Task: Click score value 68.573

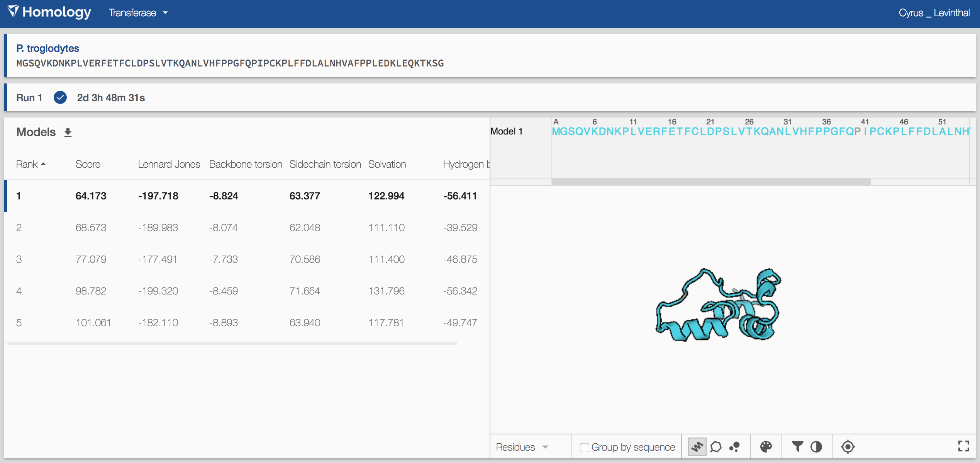Action: click(91, 228)
